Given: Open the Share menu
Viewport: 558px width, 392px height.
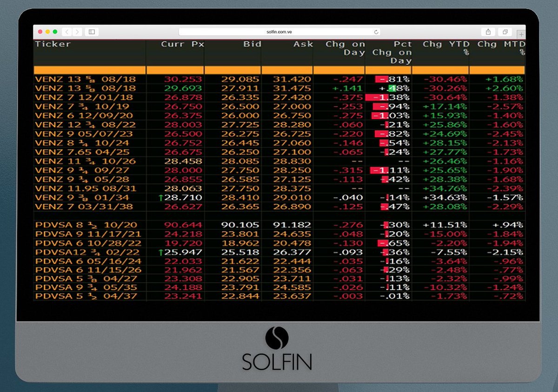Looking at the screenshot, I should click(488, 32).
